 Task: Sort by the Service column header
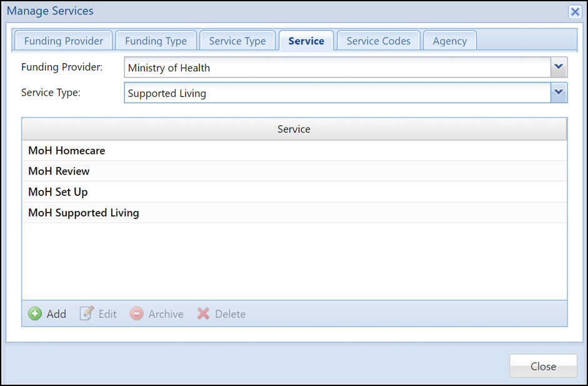pos(294,129)
